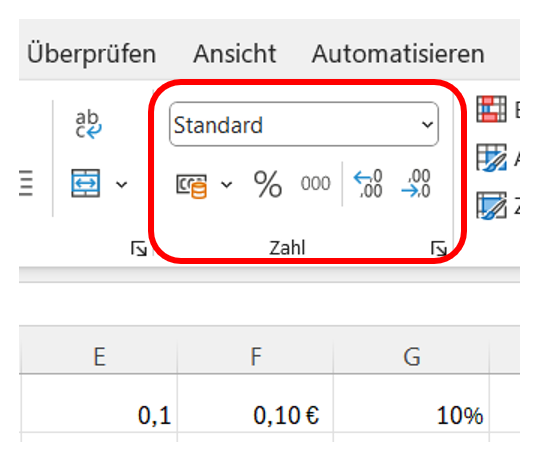Screen dimensions: 543x458
Task: Click the Decrease Decimal places icon
Action: [x=416, y=183]
